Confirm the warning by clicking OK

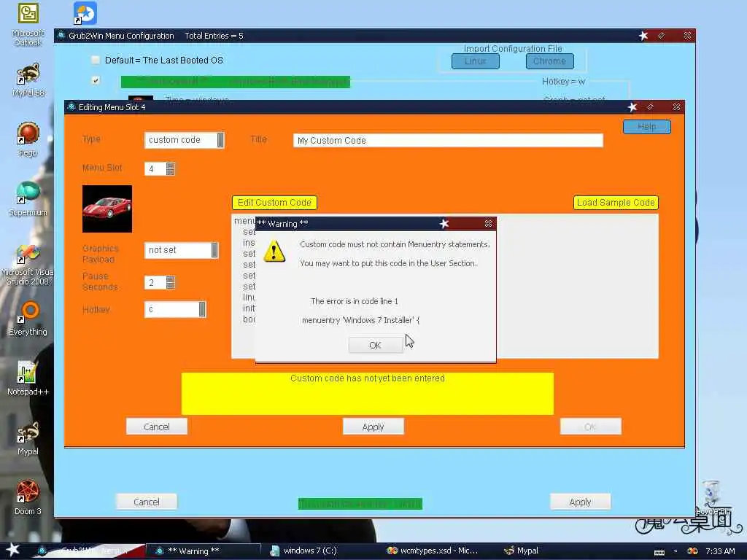pyautogui.click(x=376, y=345)
